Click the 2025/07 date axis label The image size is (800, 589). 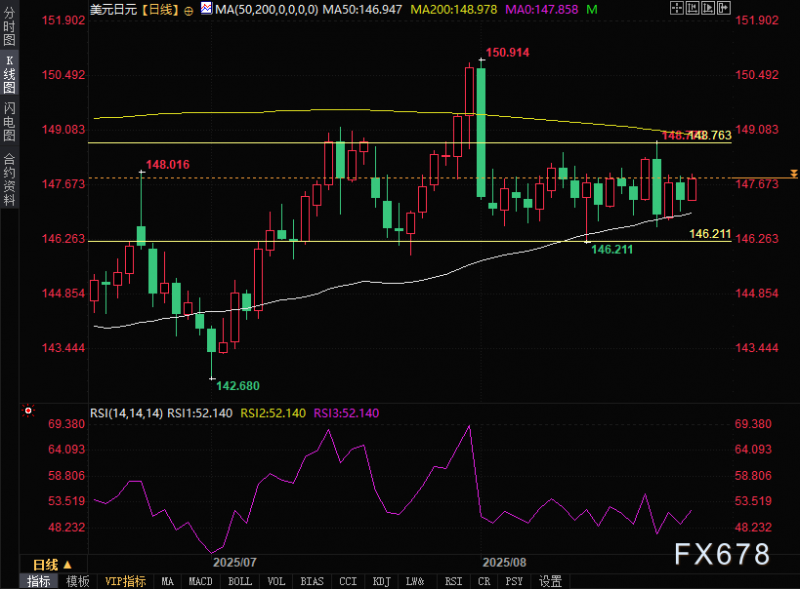234,562
